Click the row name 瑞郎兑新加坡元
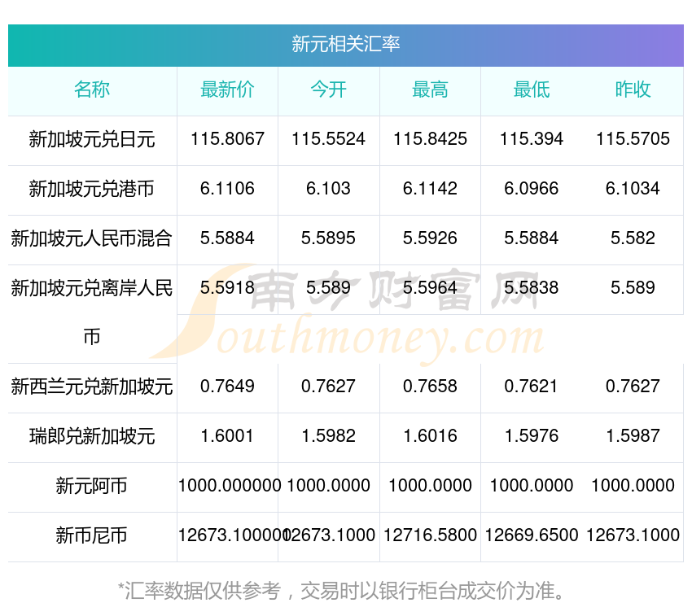Viewport: 692px width, 616px height. [x=92, y=436]
